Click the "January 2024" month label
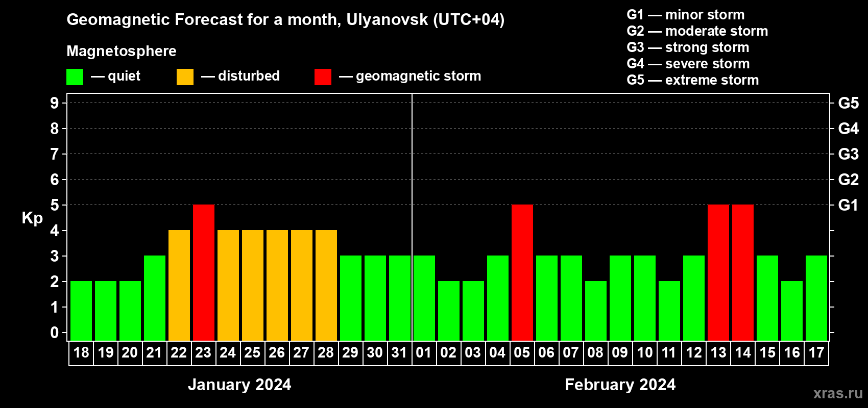Viewport: 868px width, 408px height. [x=239, y=385]
